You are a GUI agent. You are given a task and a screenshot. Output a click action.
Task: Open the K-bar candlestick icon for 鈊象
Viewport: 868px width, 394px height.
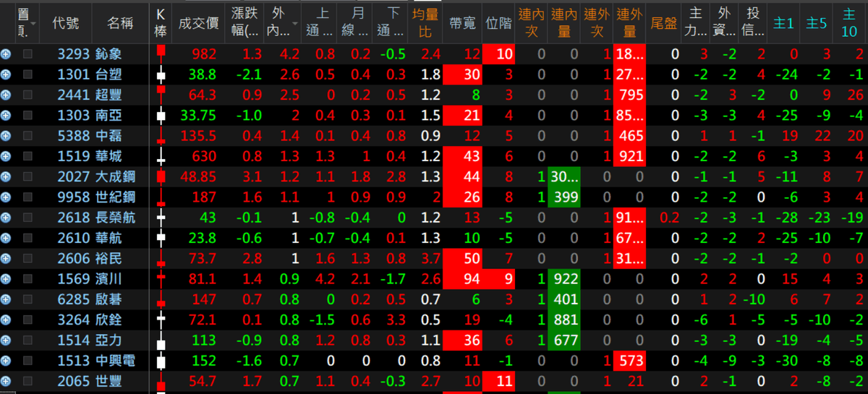161,53
